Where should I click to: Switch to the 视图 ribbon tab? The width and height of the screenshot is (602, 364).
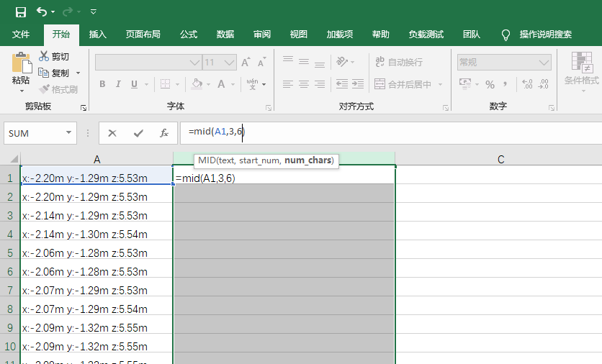click(298, 35)
